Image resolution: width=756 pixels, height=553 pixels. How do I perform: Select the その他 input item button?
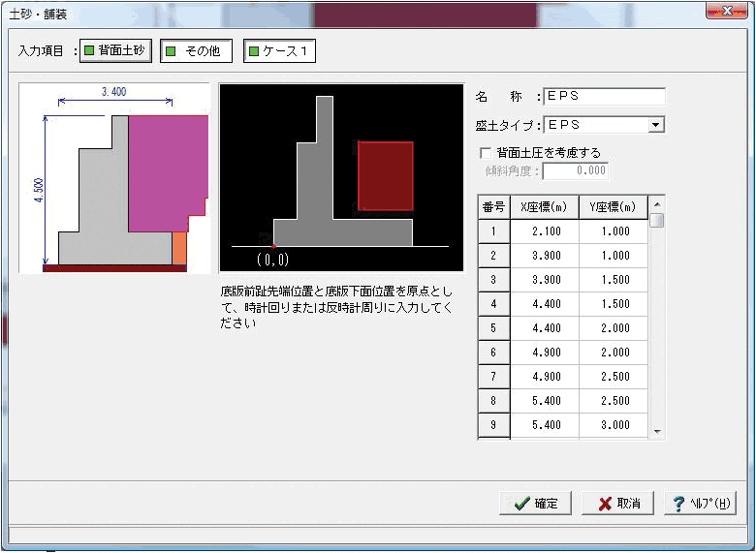pyautogui.click(x=196, y=51)
